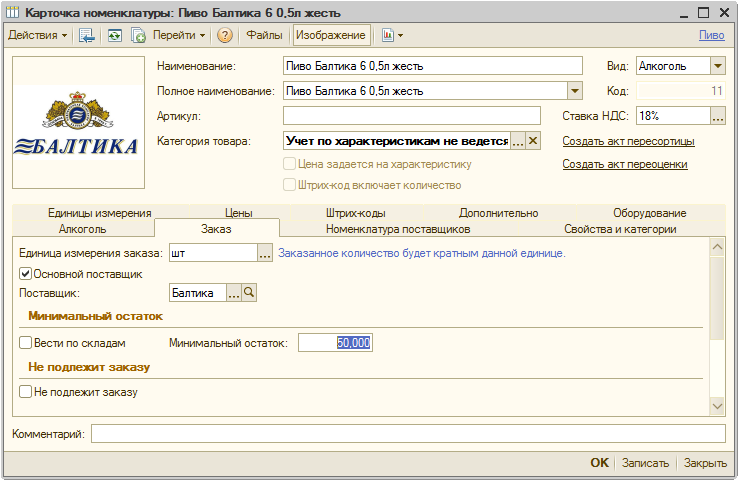This screenshot has height=480, width=738.
Task: Click the scrollbar down arrow in the Заказ panel
Action: click(717, 406)
